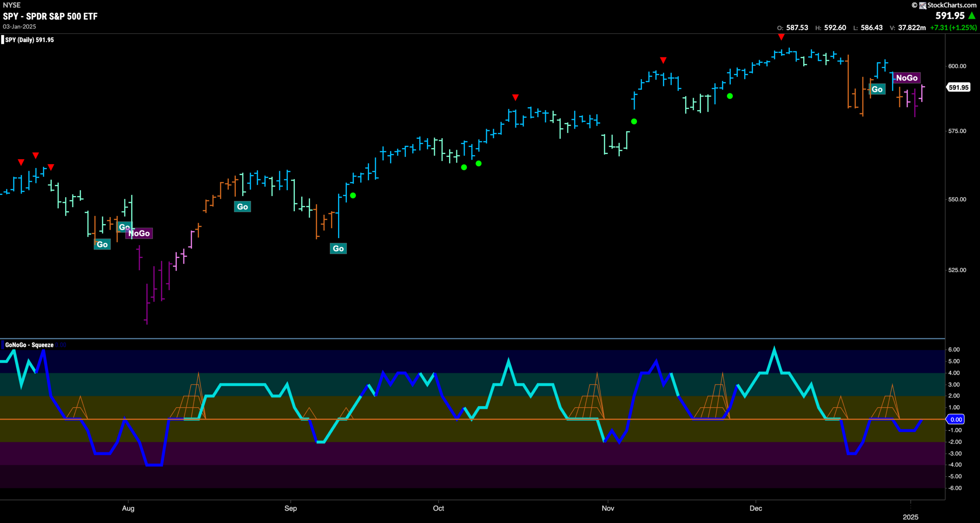The height and width of the screenshot is (523, 980).
Task: Click the Aug label on the time axis
Action: click(128, 508)
